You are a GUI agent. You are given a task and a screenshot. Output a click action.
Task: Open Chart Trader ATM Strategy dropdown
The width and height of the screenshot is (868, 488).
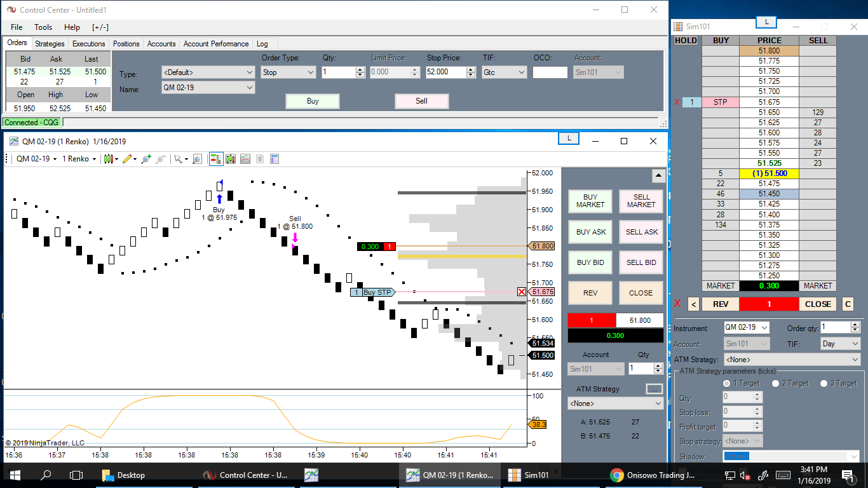(615, 403)
